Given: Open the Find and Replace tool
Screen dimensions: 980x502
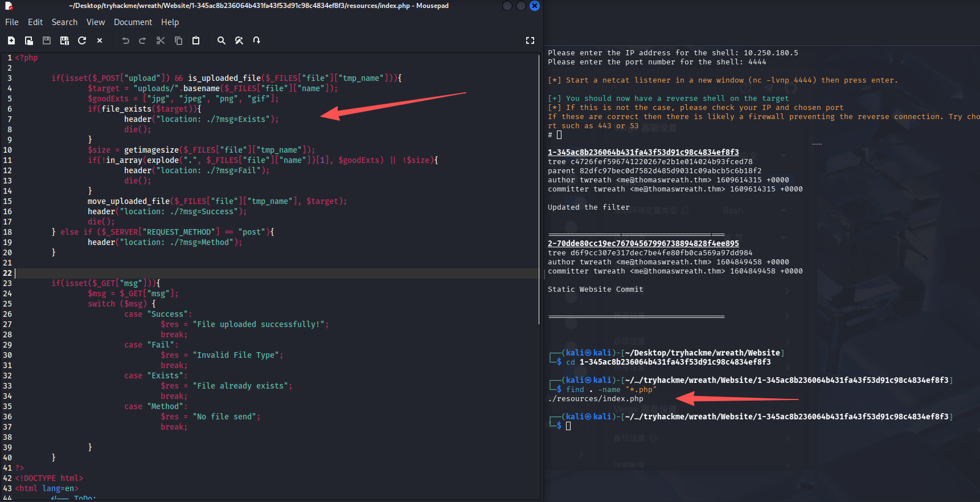Looking at the screenshot, I should point(239,40).
